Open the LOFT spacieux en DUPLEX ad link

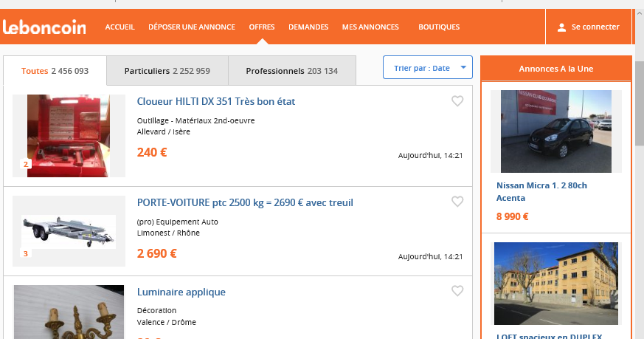549,336
